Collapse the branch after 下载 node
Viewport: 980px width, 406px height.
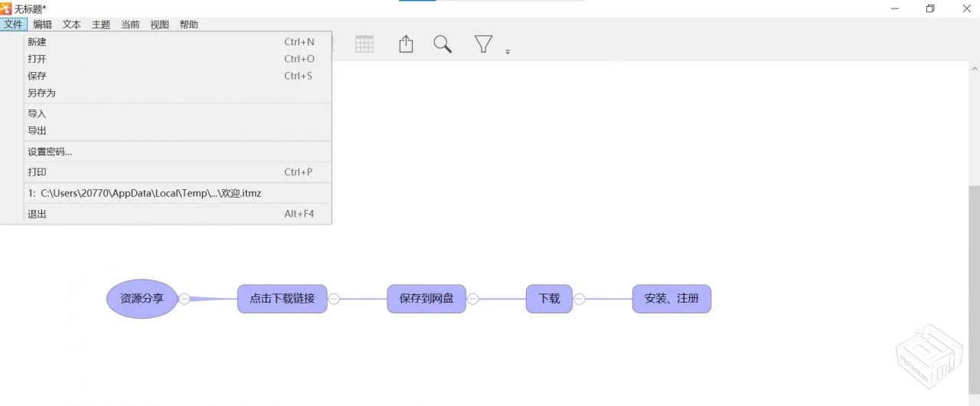[580, 299]
